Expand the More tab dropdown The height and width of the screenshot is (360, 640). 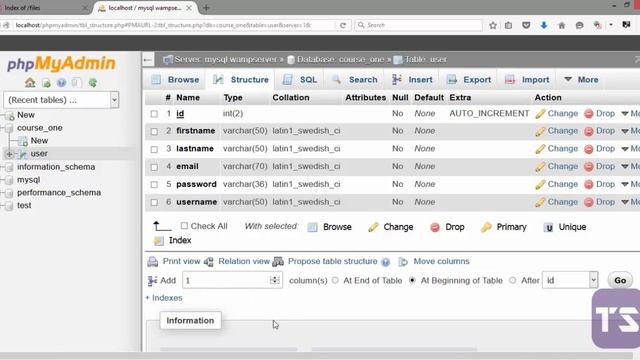coord(581,80)
